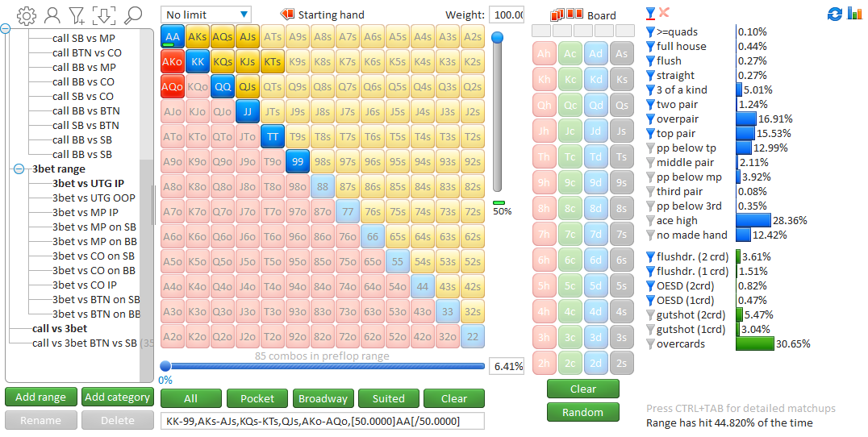Toggle the straight filter funnel
Screen dimensions: 868x437
[651, 75]
